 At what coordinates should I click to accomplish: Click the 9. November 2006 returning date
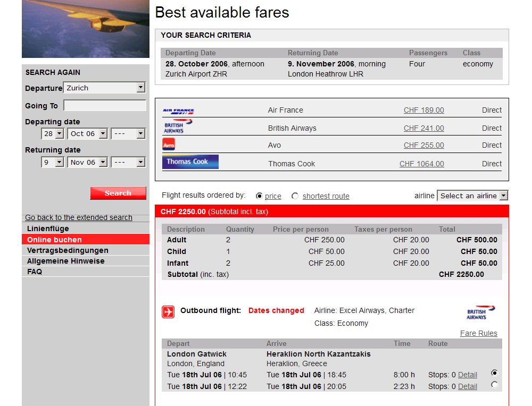[321, 64]
